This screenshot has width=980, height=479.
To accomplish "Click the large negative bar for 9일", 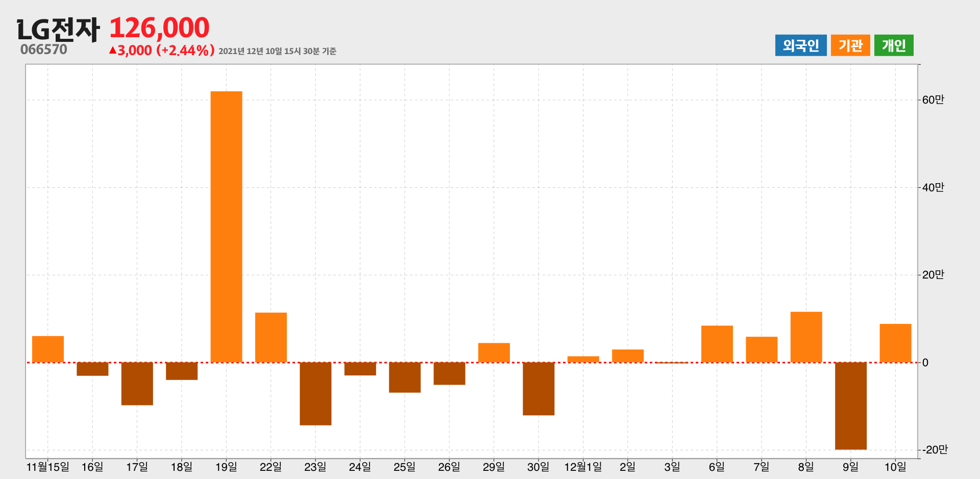I will (851, 406).
